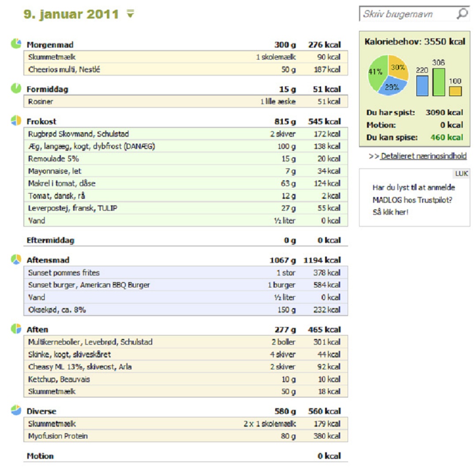Screen dimensions: 476x469
Task: Click the Skummetmælk 50 g row under Aften
Action: 186,391
